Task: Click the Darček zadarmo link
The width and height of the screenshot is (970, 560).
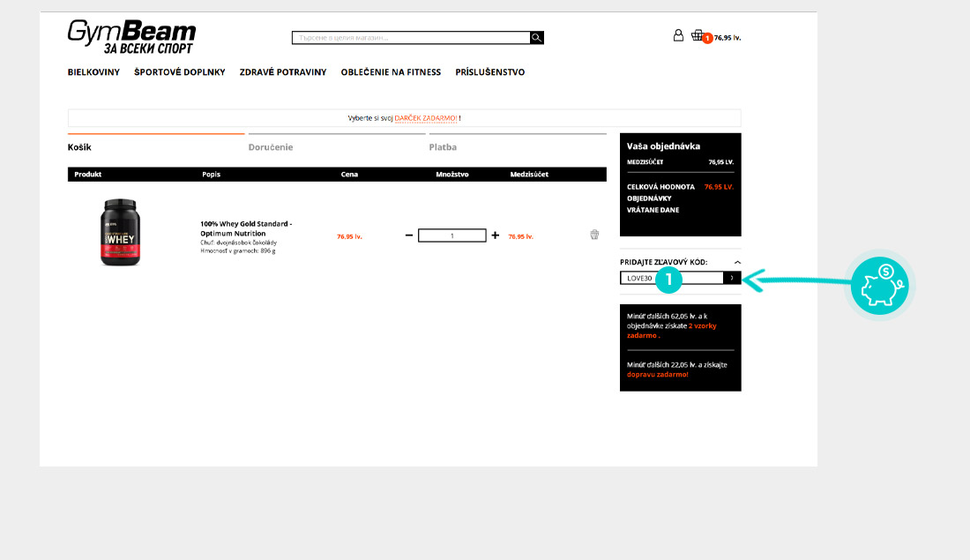Action: click(426, 118)
